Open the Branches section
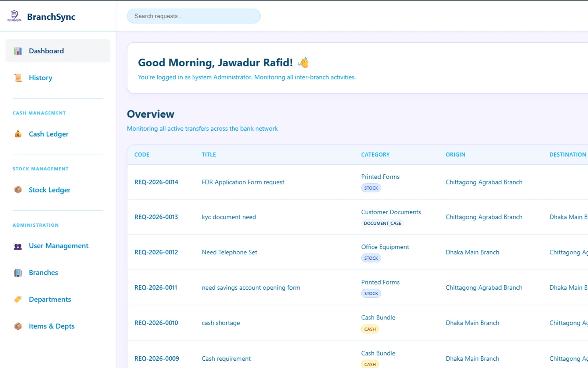The image size is (588, 368). [58, 273]
